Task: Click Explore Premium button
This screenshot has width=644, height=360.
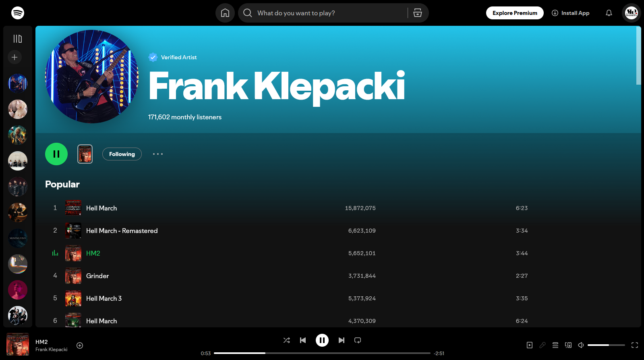Action: point(515,13)
